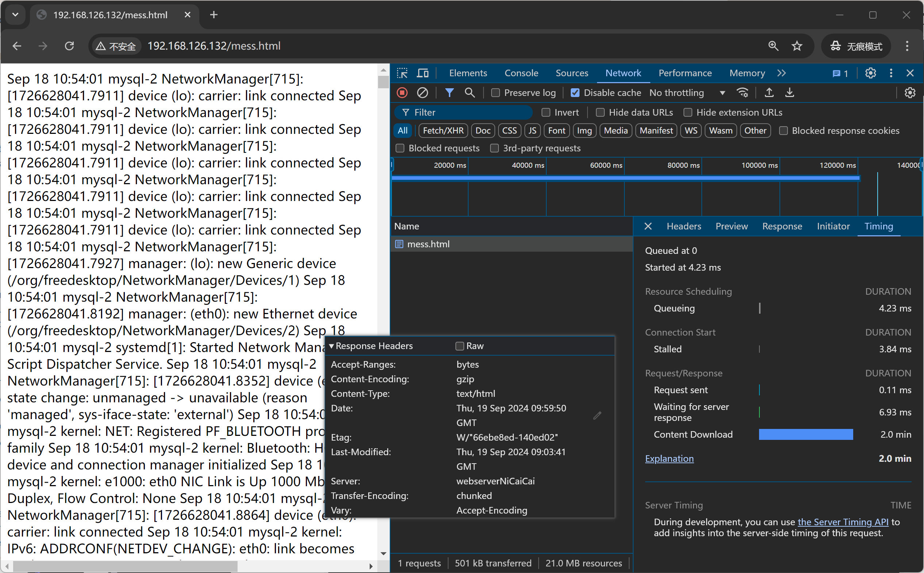The width and height of the screenshot is (924, 573).
Task: Open the No throttling dropdown
Action: [x=686, y=93]
